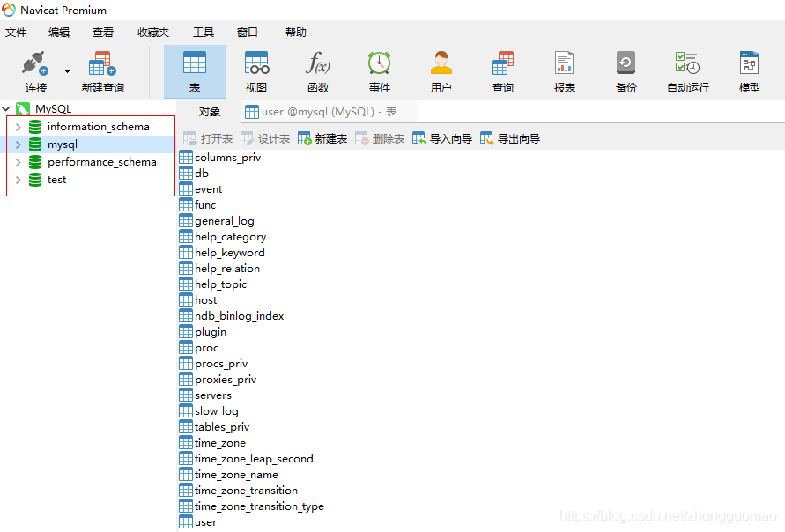Image resolution: width=785 pixels, height=532 pixels.
Task: Select the performance_schema database
Action: click(x=101, y=162)
